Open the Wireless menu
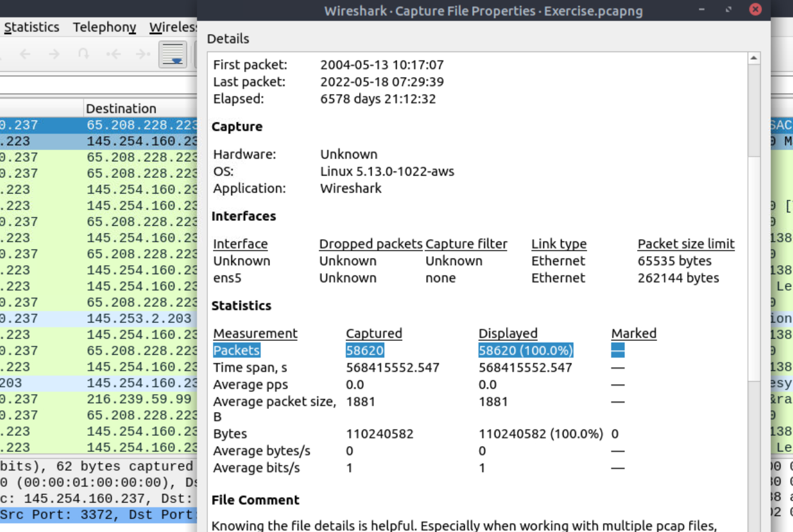Screen dimensions: 793x532 point(173,27)
